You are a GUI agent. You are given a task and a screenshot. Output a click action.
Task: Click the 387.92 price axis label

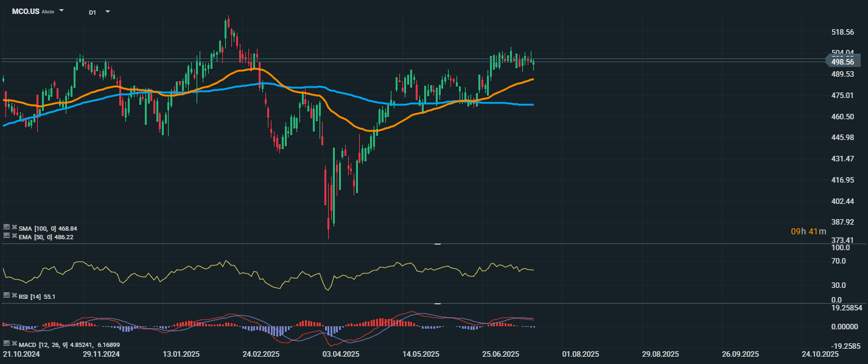tap(842, 222)
